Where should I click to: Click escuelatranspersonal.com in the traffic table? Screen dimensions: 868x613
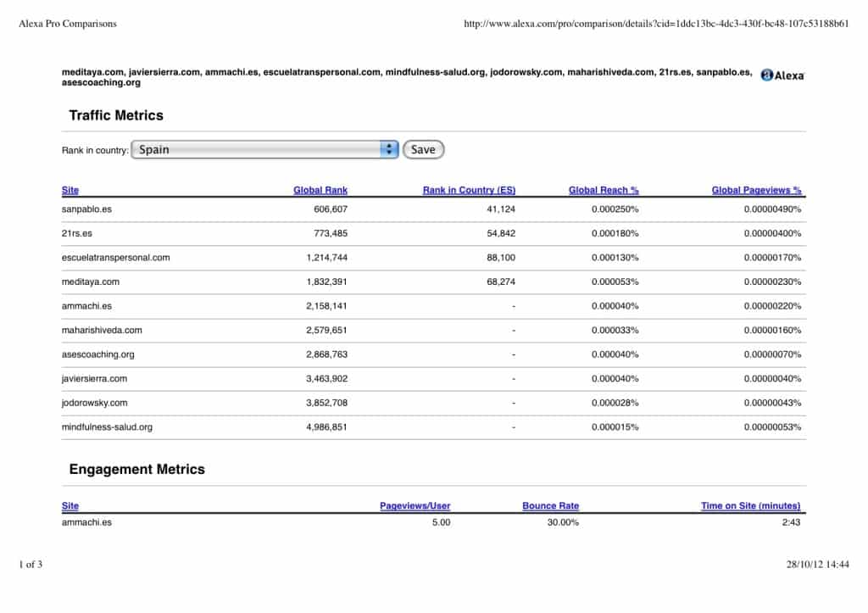pos(116,257)
